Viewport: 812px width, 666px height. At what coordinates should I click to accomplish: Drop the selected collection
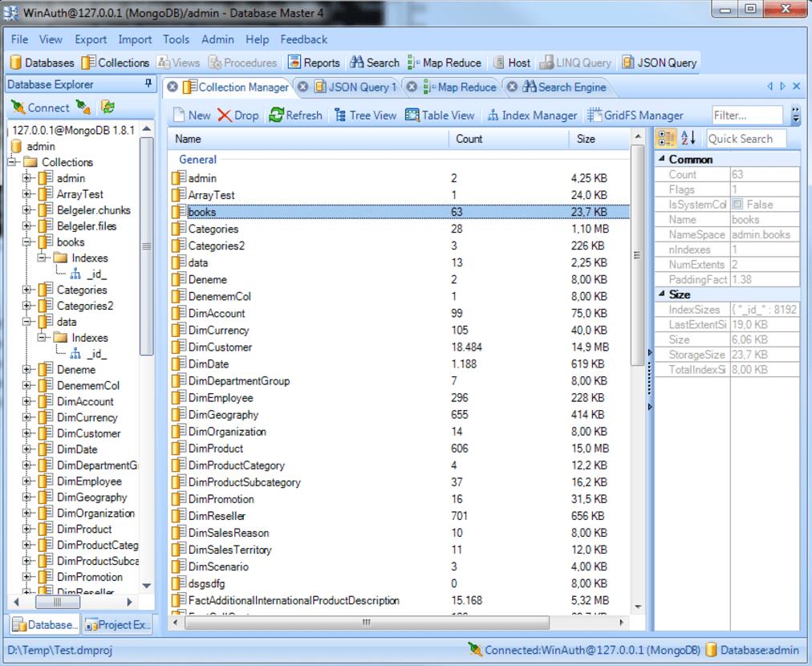coord(238,115)
